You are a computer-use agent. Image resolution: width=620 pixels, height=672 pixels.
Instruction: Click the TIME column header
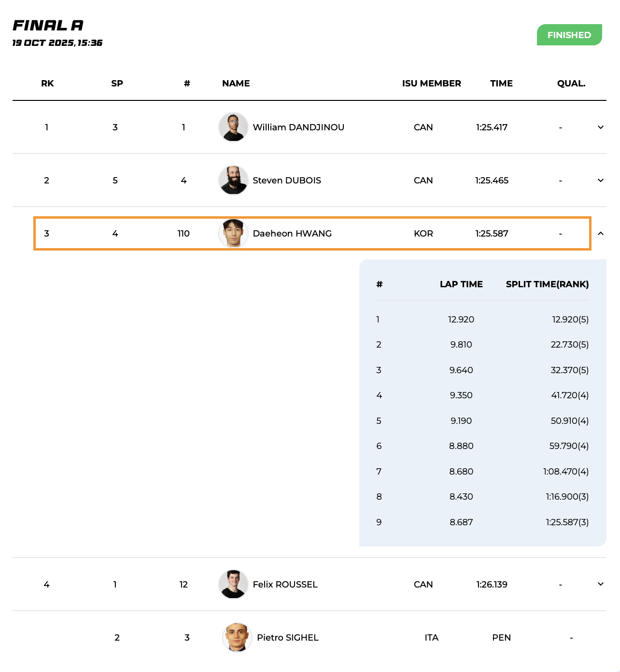coord(501,84)
